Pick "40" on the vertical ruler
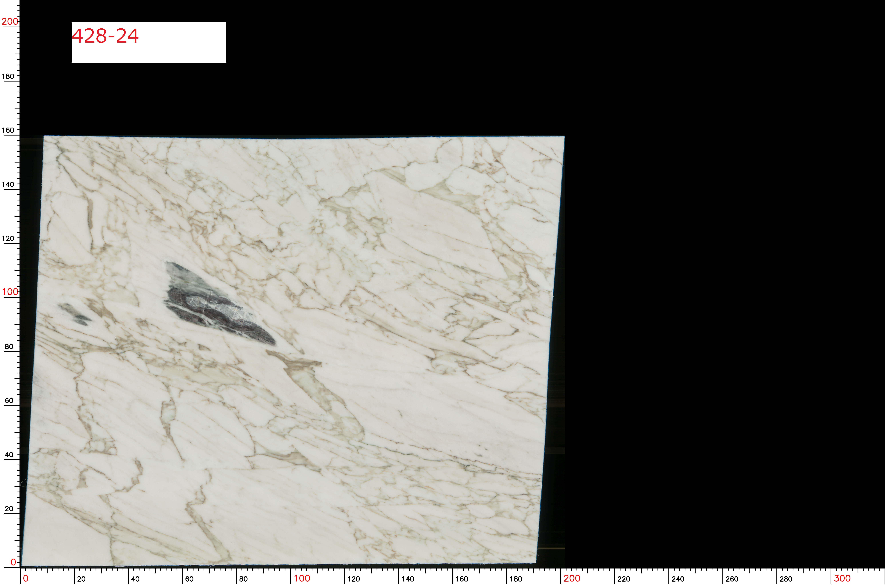885x588 pixels. pos(9,455)
